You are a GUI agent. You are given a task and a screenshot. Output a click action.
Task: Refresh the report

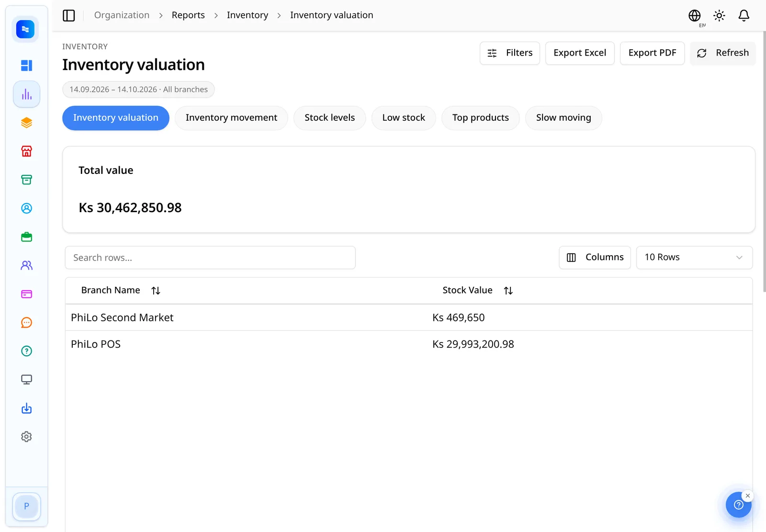[x=723, y=53]
